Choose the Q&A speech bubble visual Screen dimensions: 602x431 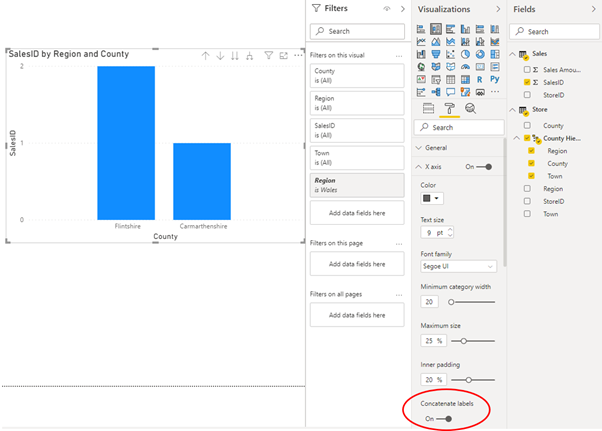click(x=450, y=92)
